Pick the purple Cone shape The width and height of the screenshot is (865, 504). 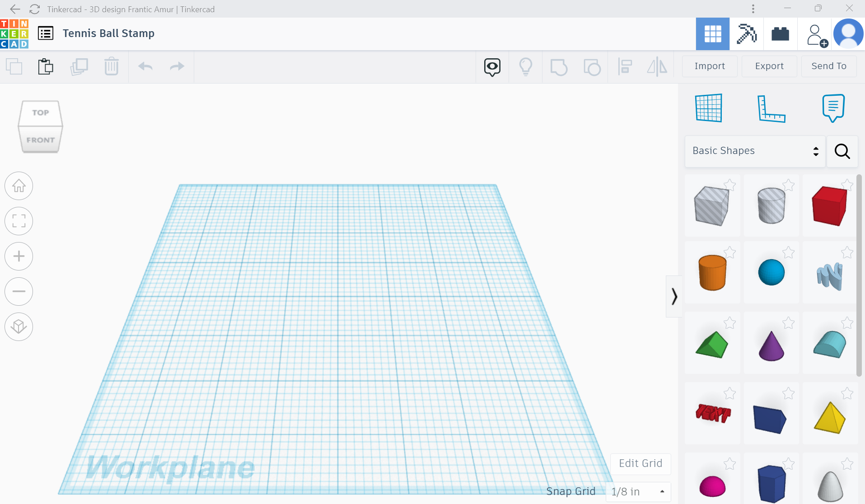(x=771, y=346)
